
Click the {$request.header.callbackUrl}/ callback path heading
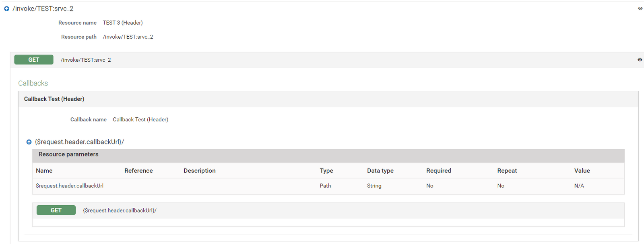click(x=79, y=142)
